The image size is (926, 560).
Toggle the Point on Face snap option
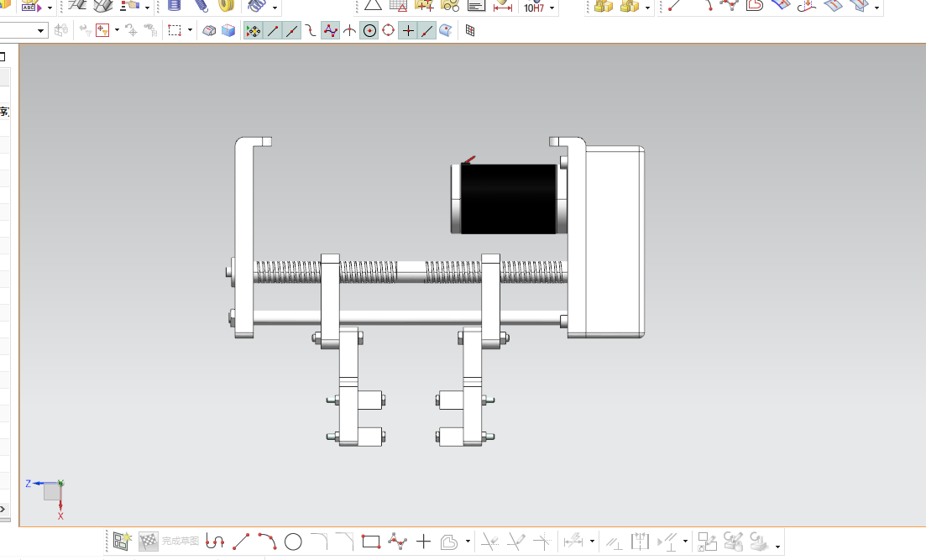[x=446, y=31]
